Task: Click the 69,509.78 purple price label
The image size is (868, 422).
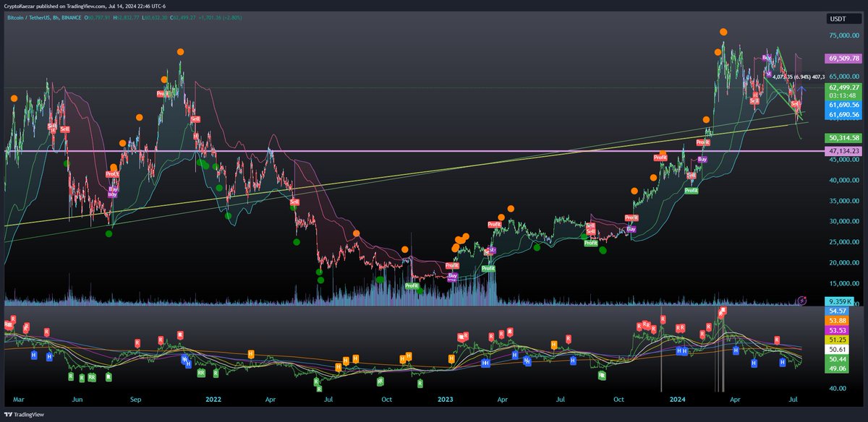Action: coord(843,59)
